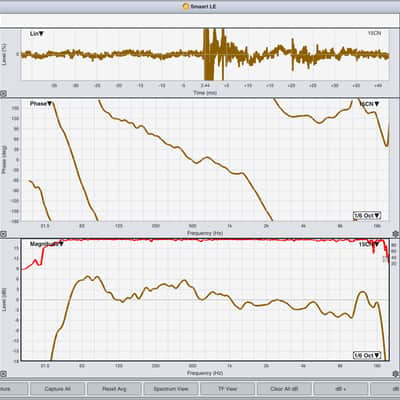This screenshot has width=400, height=400.
Task: Switch to TF View
Action: [x=227, y=389]
